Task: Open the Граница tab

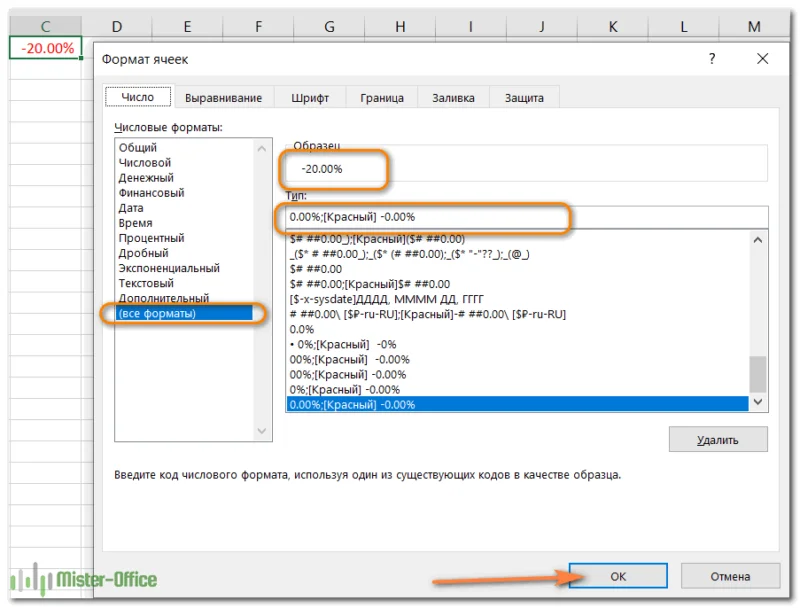Action: point(382,97)
